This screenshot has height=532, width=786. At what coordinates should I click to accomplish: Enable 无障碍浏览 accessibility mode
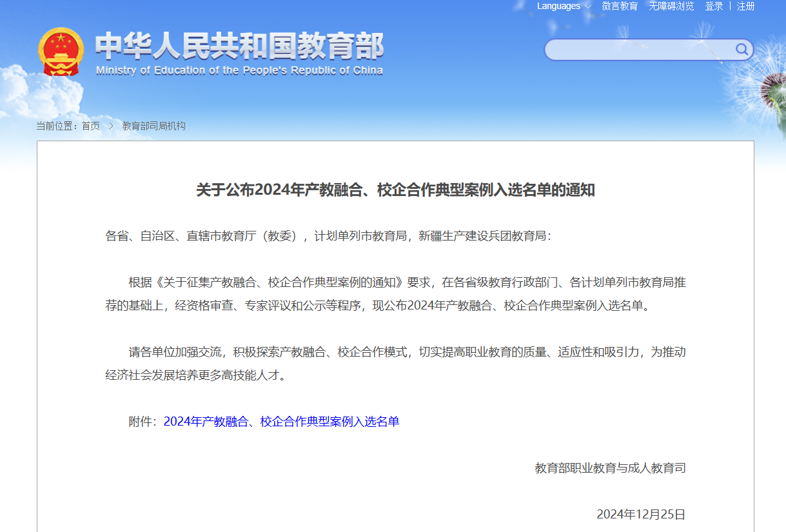(671, 6)
